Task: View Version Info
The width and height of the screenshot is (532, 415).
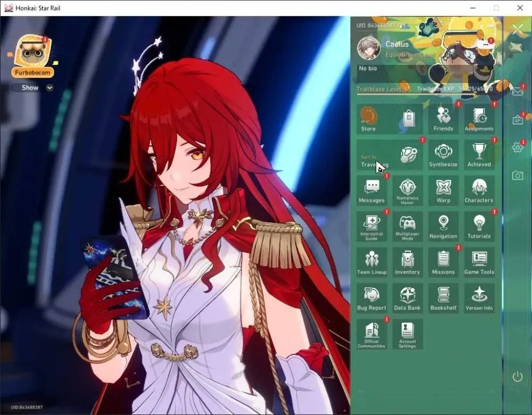Action: click(x=479, y=298)
